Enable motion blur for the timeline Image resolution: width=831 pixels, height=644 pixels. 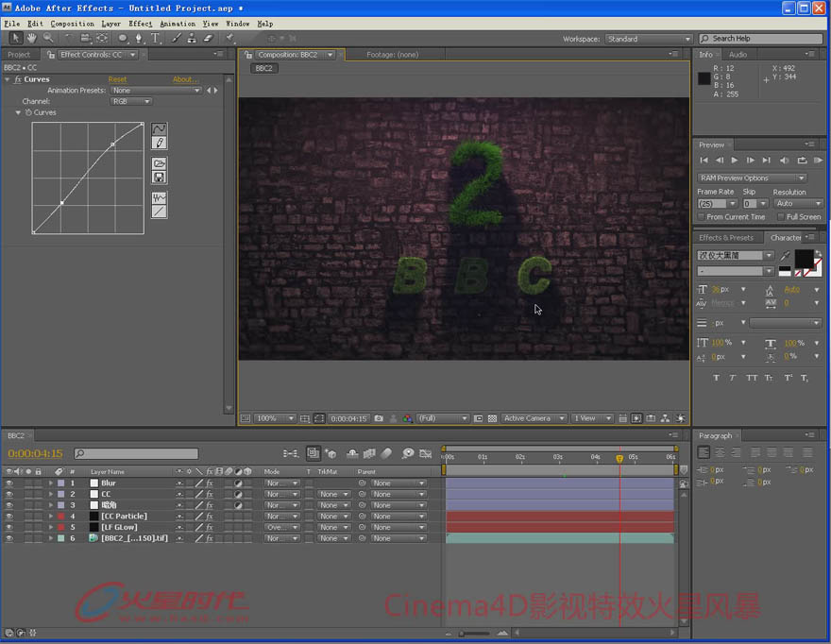(386, 453)
